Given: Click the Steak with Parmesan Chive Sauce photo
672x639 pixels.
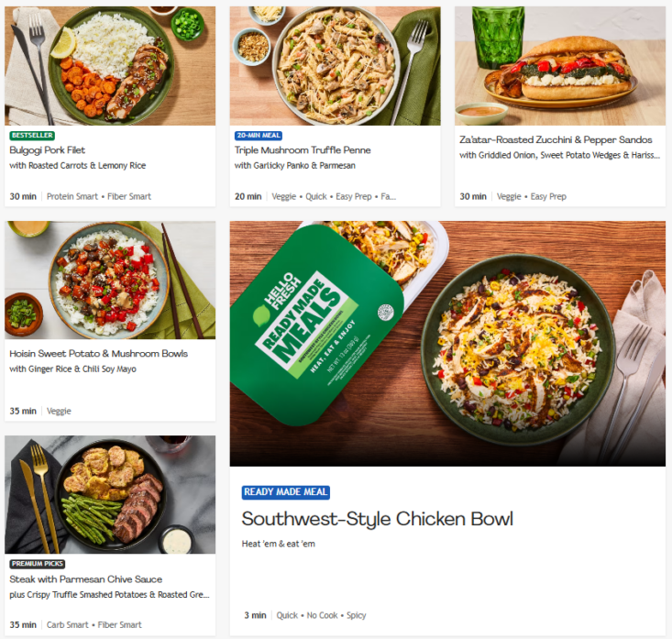Looking at the screenshot, I should click(x=110, y=493).
